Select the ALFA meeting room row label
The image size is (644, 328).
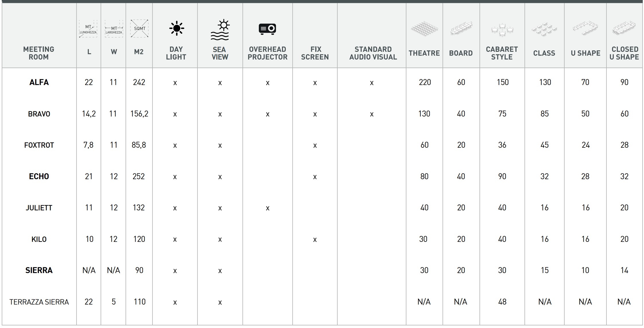coord(39,82)
